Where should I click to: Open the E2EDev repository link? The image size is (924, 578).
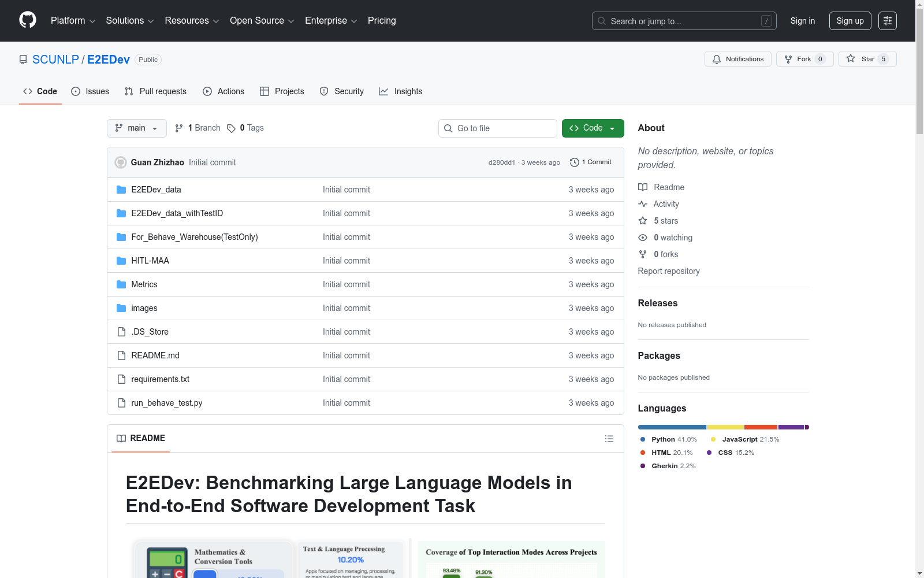tap(109, 60)
